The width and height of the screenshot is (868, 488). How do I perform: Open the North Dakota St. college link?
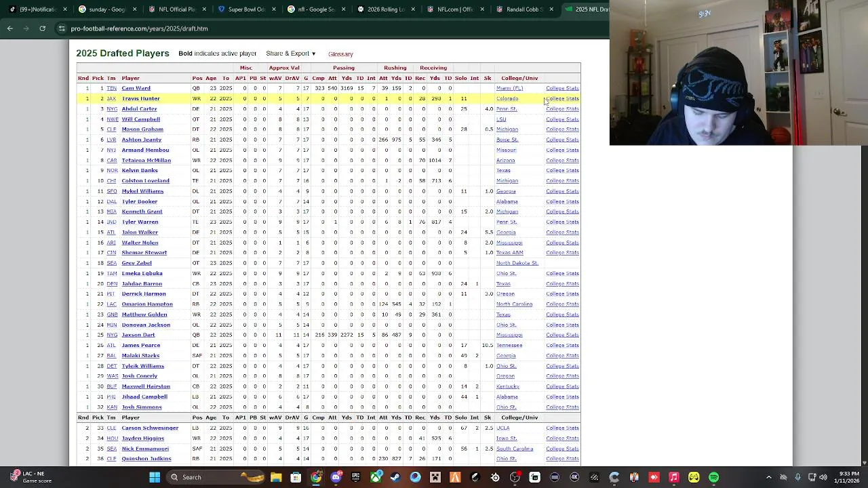517,263
